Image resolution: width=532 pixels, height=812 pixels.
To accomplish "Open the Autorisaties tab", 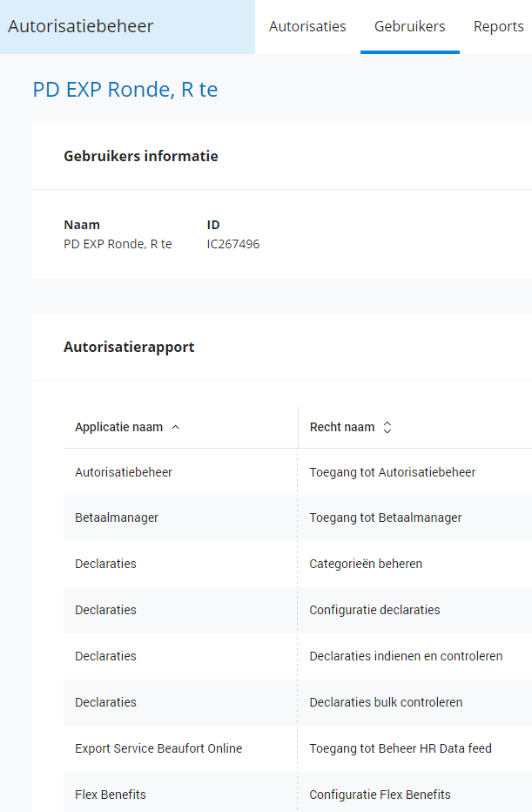I will [307, 26].
